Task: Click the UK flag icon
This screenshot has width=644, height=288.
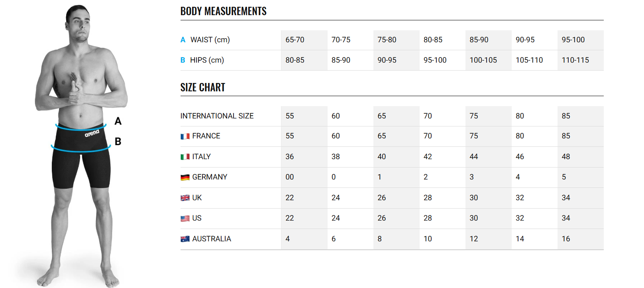Action: 185,198
